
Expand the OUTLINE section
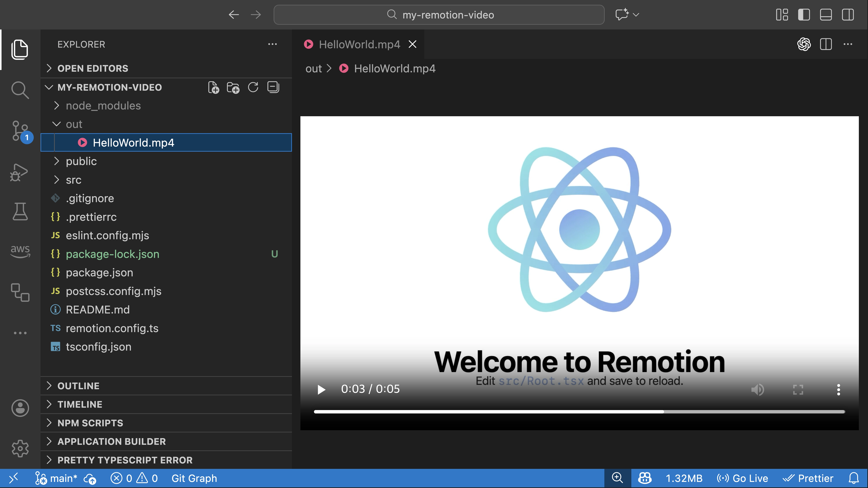pyautogui.click(x=166, y=386)
